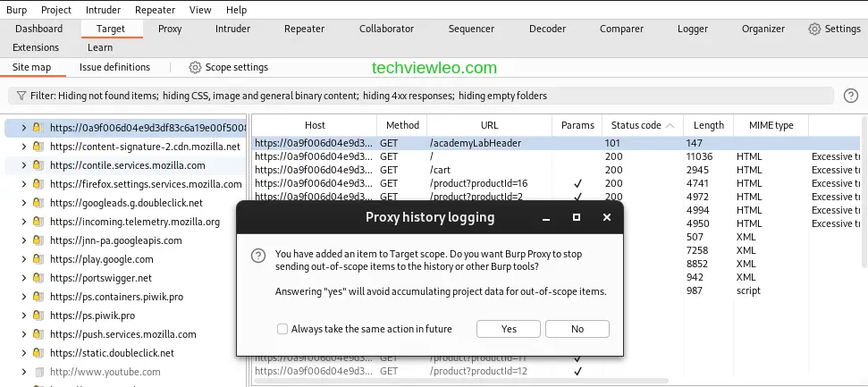
Task: Click the Scope settings gear icon
Action: pyautogui.click(x=195, y=67)
